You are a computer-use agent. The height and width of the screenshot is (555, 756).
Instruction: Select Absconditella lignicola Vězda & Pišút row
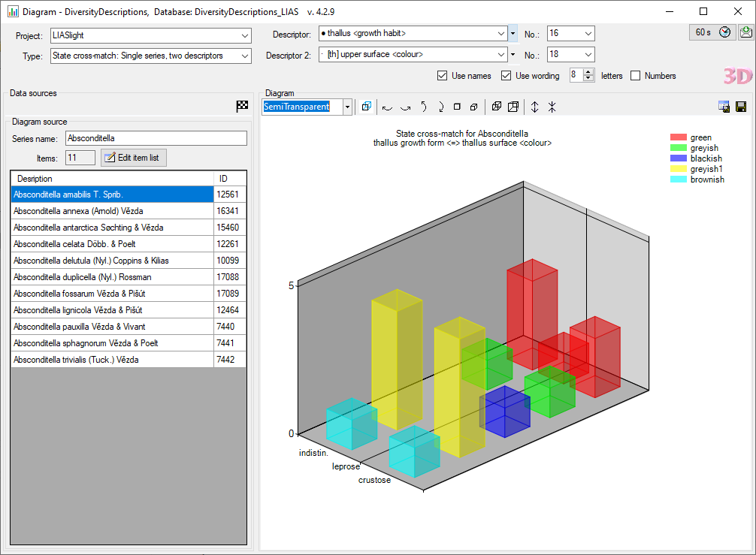click(x=112, y=310)
